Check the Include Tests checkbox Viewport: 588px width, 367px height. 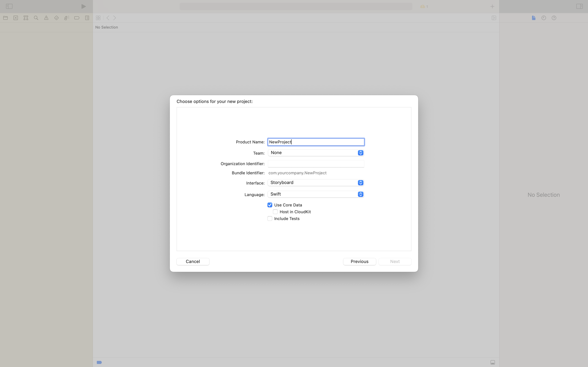pyautogui.click(x=270, y=219)
